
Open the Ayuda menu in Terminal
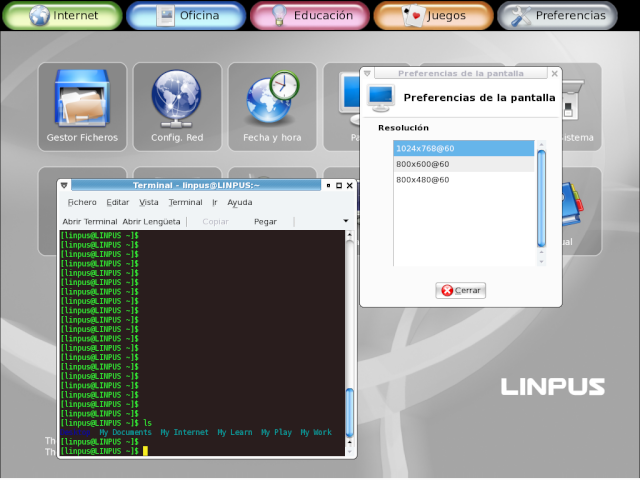pyautogui.click(x=240, y=202)
